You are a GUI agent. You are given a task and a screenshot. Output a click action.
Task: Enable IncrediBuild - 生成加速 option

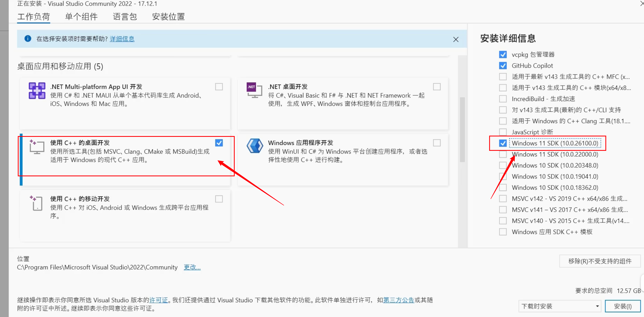[503, 99]
